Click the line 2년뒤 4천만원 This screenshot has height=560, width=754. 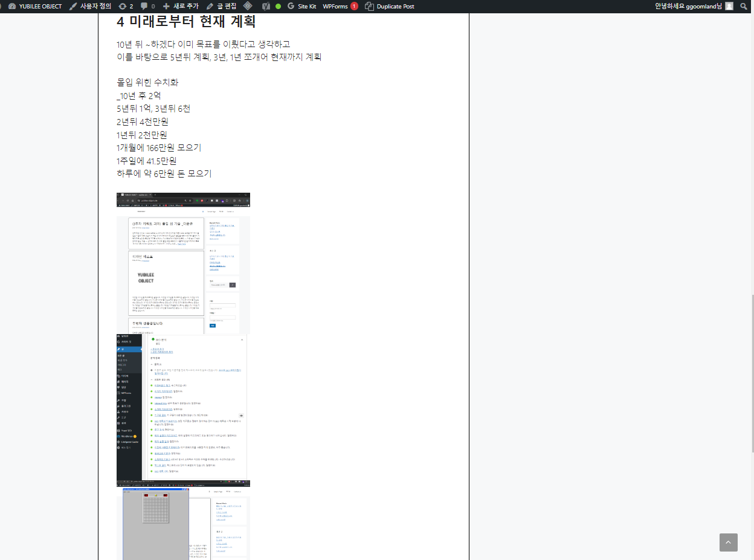tap(142, 122)
